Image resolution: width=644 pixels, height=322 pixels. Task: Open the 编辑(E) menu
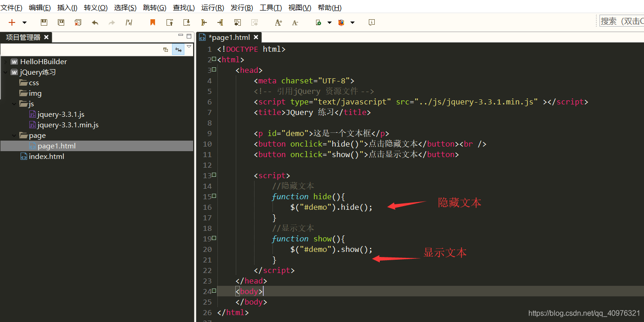(39, 8)
